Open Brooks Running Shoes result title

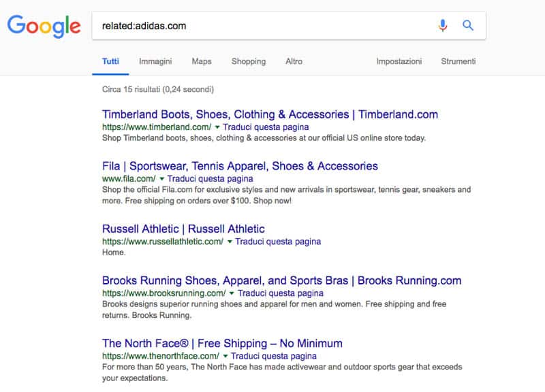(282, 280)
